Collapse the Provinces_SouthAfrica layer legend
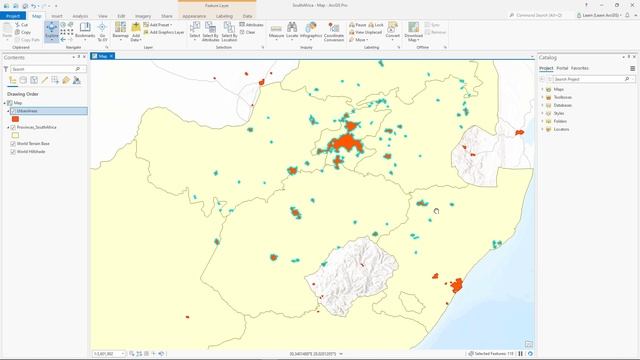This screenshot has width=640, height=360. (8, 127)
